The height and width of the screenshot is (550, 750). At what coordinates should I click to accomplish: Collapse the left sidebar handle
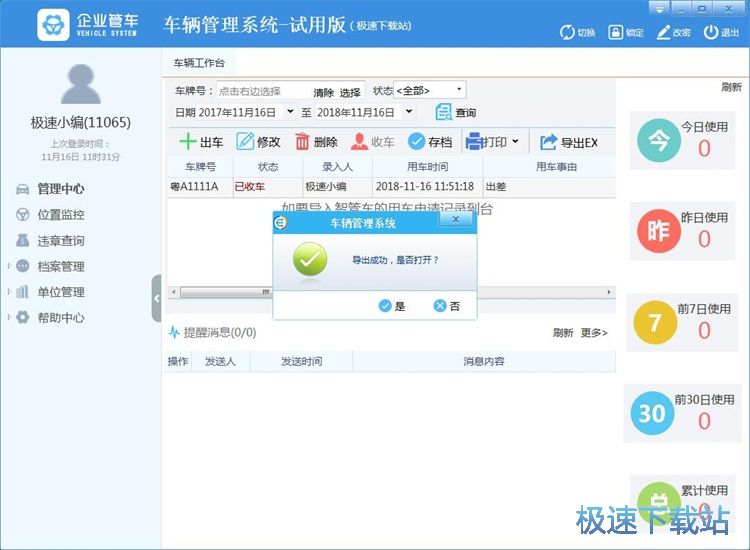click(156, 298)
